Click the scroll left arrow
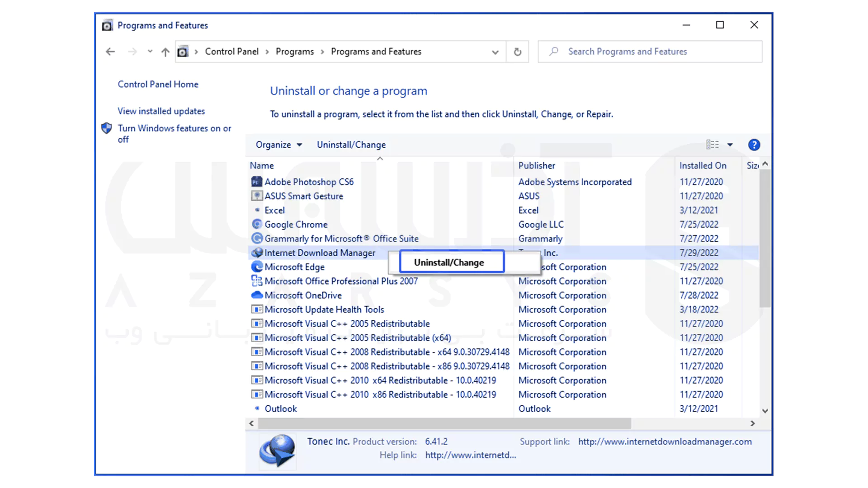The height and width of the screenshot is (488, 868). pos(252,423)
